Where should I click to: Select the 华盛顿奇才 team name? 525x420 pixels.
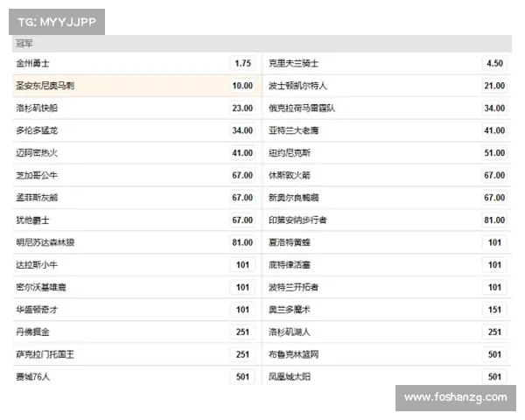(x=37, y=310)
